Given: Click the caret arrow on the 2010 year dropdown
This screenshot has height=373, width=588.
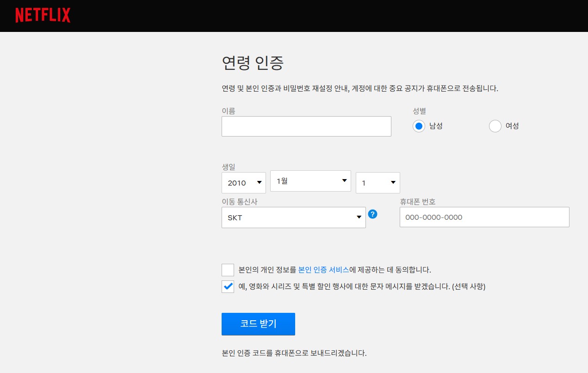Looking at the screenshot, I should 260,182.
